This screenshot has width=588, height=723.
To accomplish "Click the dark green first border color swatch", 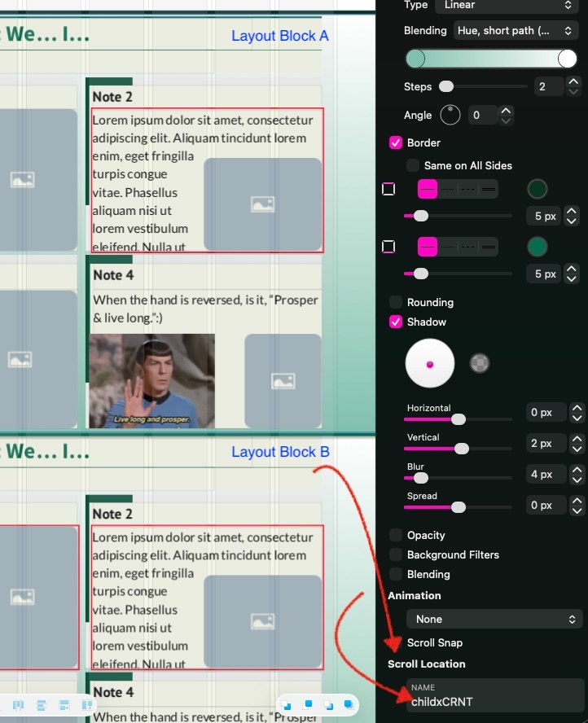I will tap(537, 189).
